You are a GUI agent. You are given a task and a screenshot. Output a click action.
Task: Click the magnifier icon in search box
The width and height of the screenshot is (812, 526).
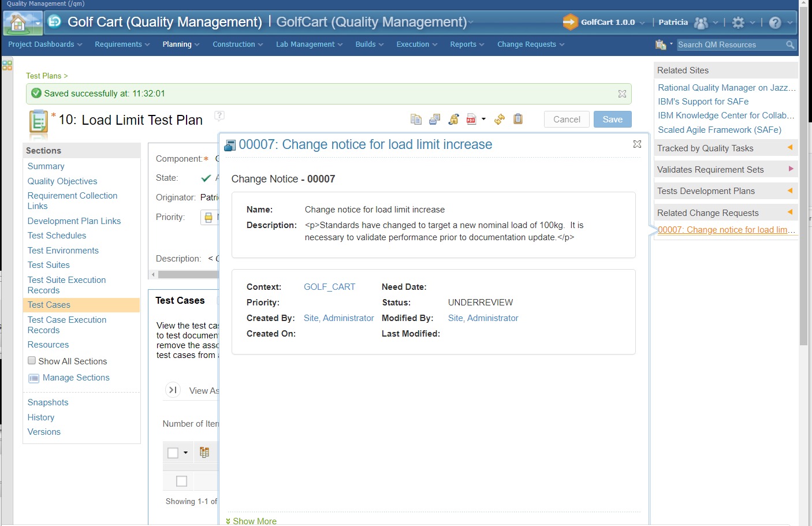791,44
